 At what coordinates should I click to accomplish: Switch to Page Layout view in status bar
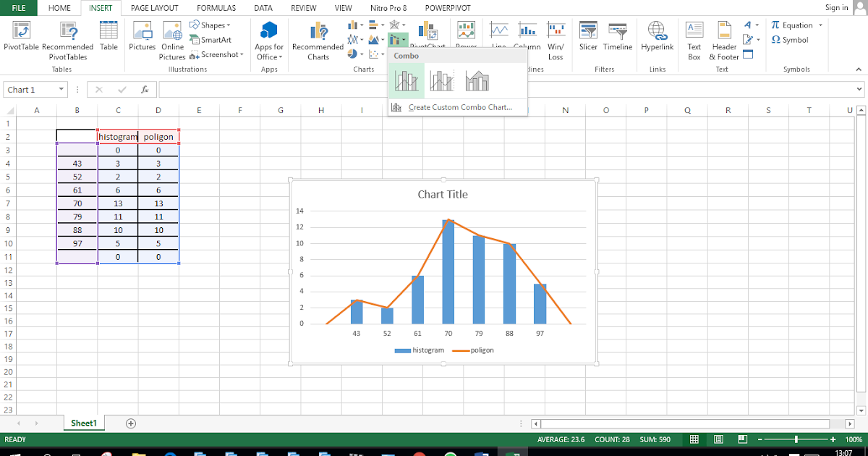pyautogui.click(x=719, y=439)
